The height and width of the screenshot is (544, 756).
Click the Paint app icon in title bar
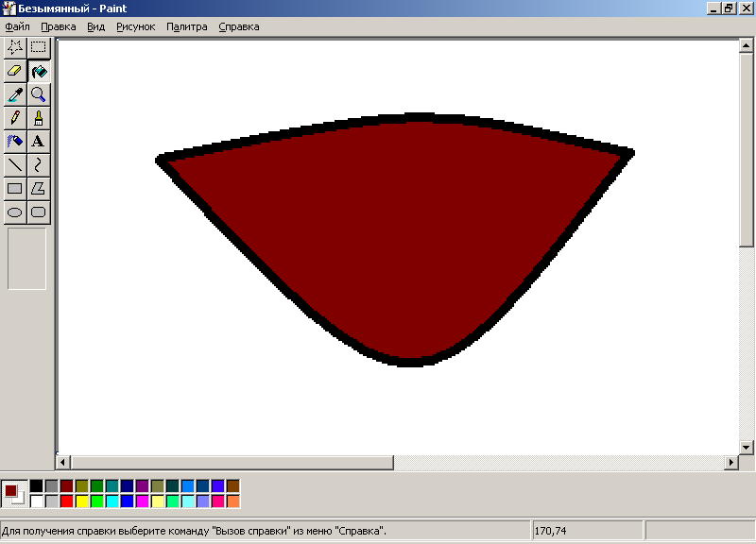point(9,8)
